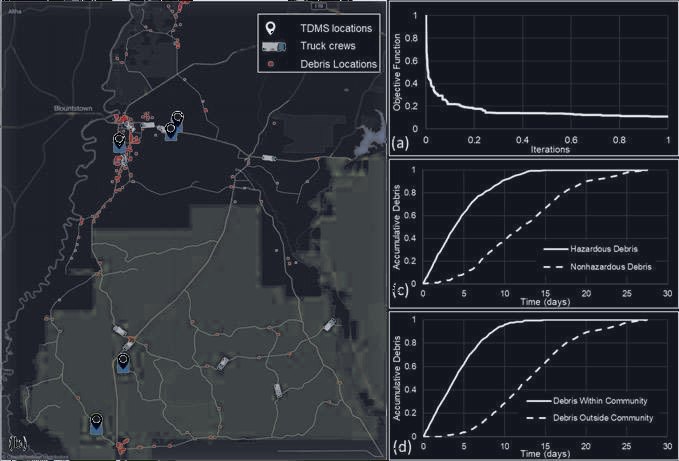Image resolution: width=679 pixels, height=461 pixels.
Task: Select the easternmost truck crew icon on the map
Action: coord(330,324)
